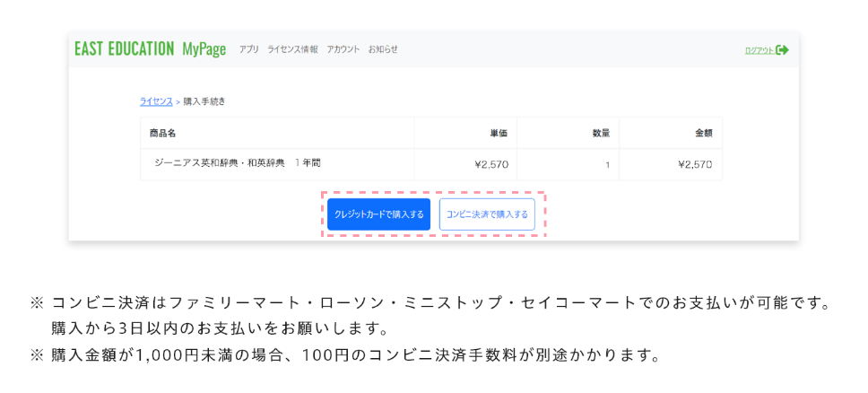Open the ライセンス情報 menu item
Image resolution: width=868 pixels, height=393 pixels.
coord(293,49)
